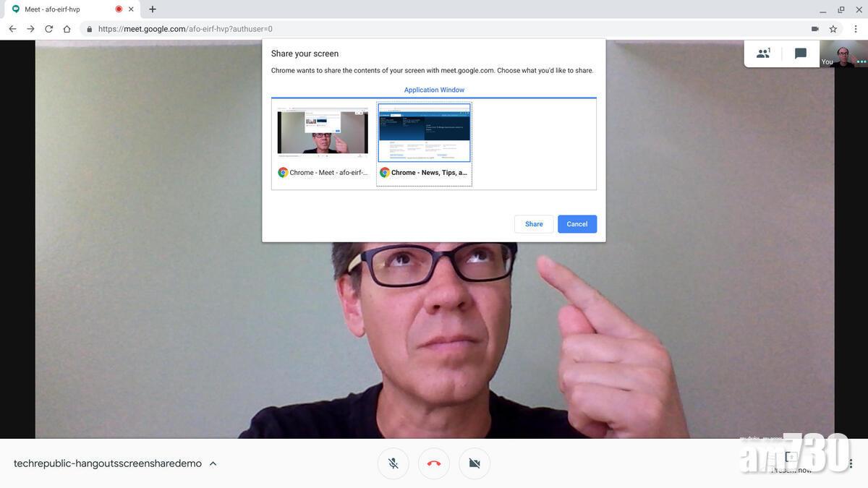Click camera permission icon in address bar
The width and height of the screenshot is (868, 488).
(815, 29)
